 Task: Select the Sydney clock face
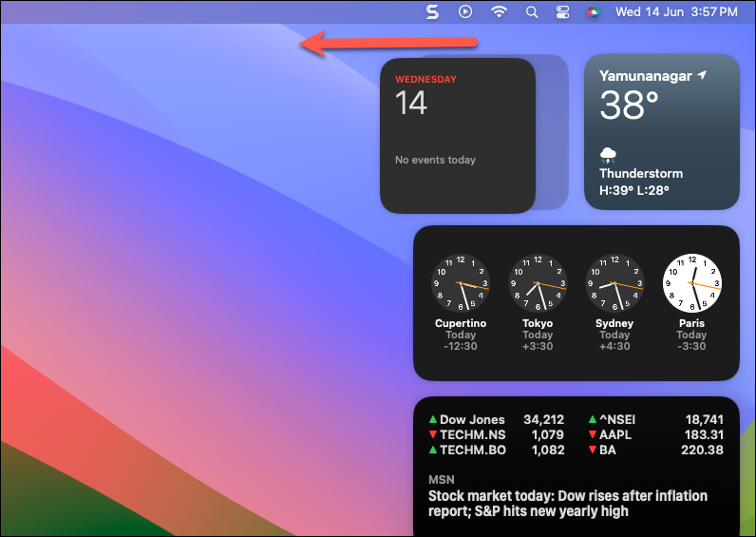[614, 283]
